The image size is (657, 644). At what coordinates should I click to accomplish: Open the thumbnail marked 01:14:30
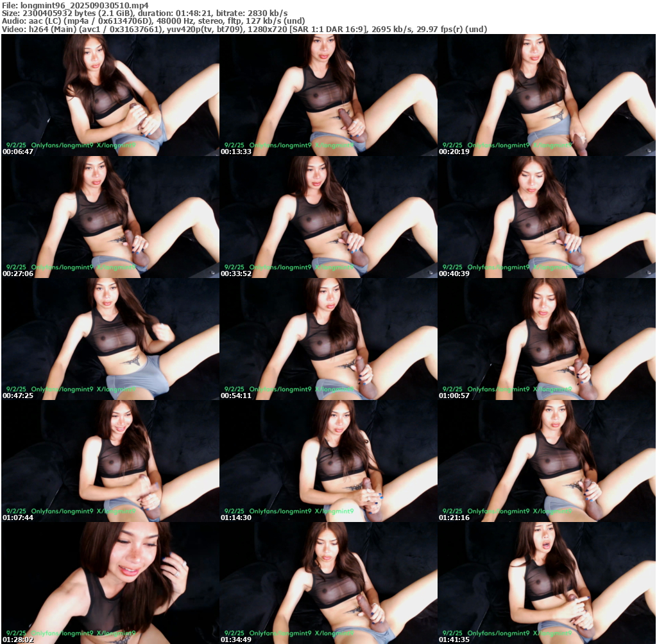[x=328, y=460]
